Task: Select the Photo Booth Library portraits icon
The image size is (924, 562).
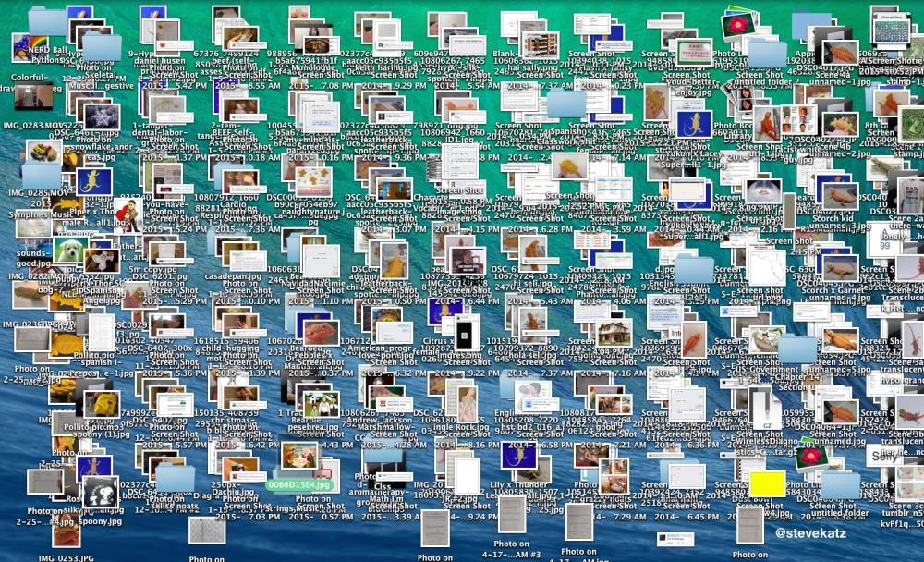Action: click(748, 99)
